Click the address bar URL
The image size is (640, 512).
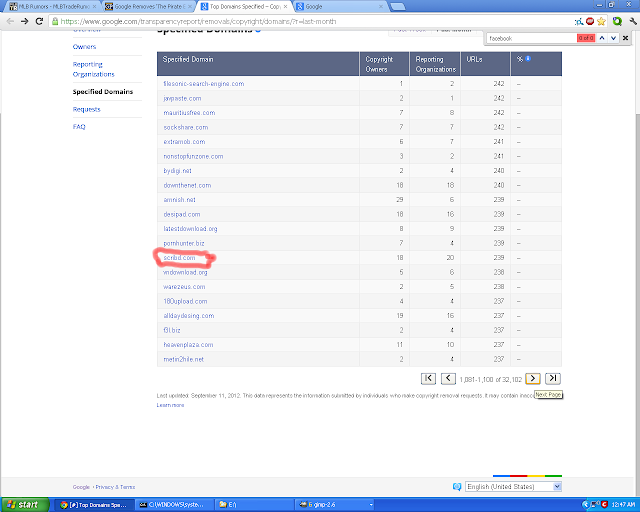click(198, 21)
